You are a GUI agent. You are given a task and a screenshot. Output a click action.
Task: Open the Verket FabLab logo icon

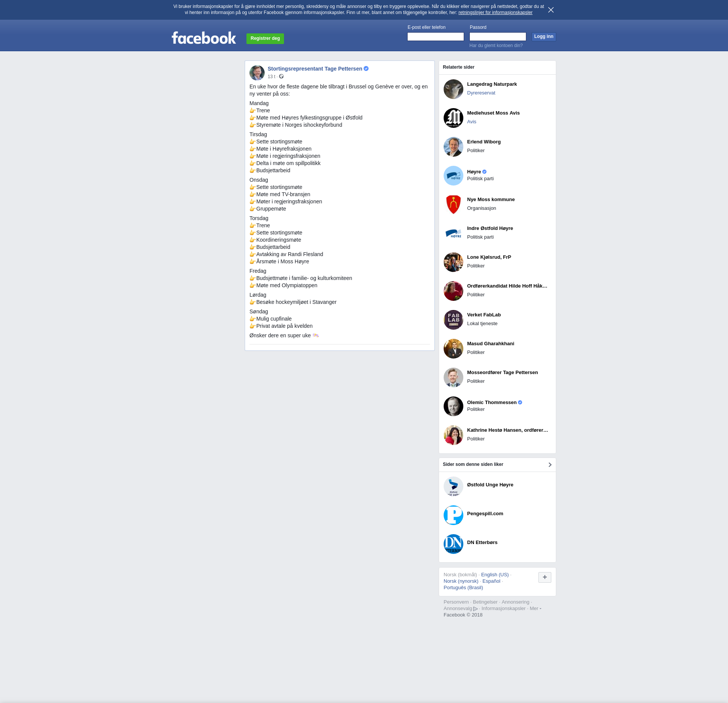coord(453,320)
